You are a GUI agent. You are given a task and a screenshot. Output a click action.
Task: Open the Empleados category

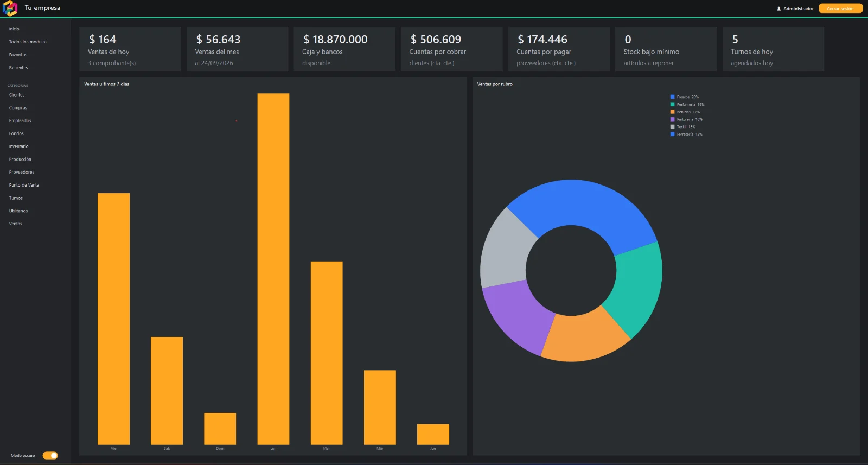pos(20,120)
